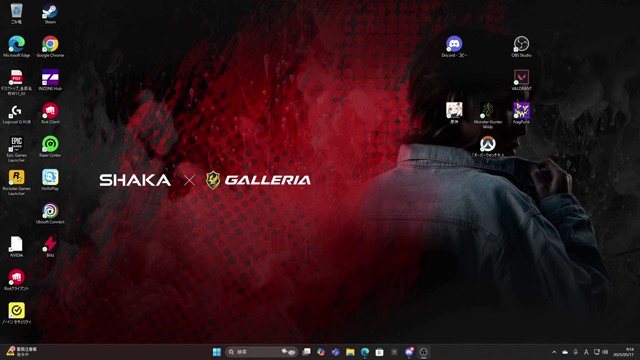The height and width of the screenshot is (360, 640).
Task: Select the OBS Studio desktop shortcut
Action: [521, 47]
